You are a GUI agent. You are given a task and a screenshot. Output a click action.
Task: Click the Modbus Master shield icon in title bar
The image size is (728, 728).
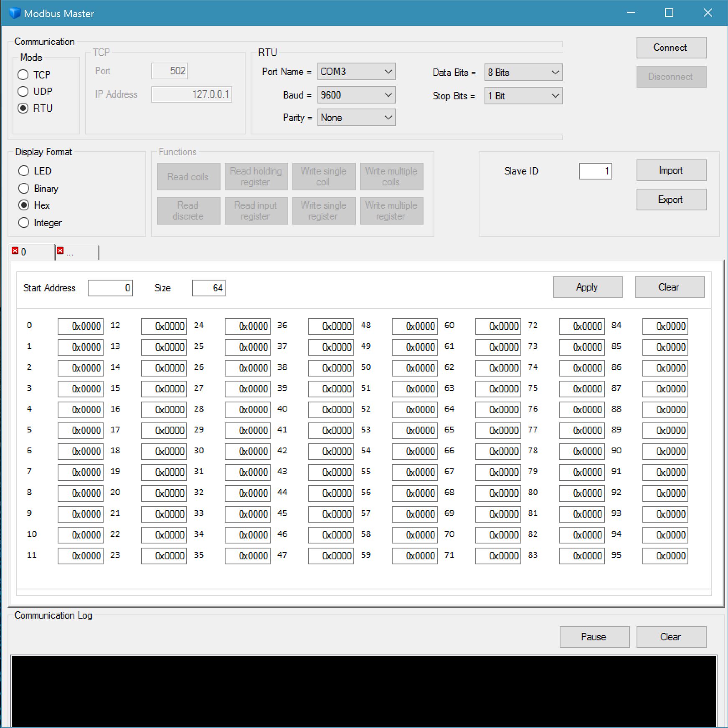click(x=15, y=13)
